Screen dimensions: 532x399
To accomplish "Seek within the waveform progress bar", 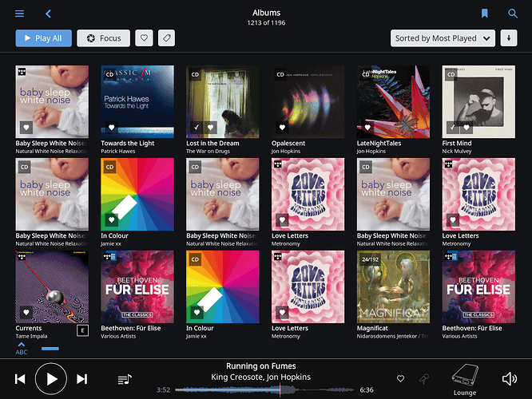I will click(264, 390).
